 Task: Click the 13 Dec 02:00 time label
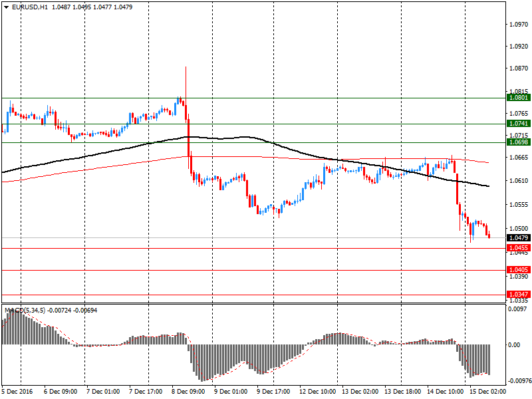pos(360,392)
